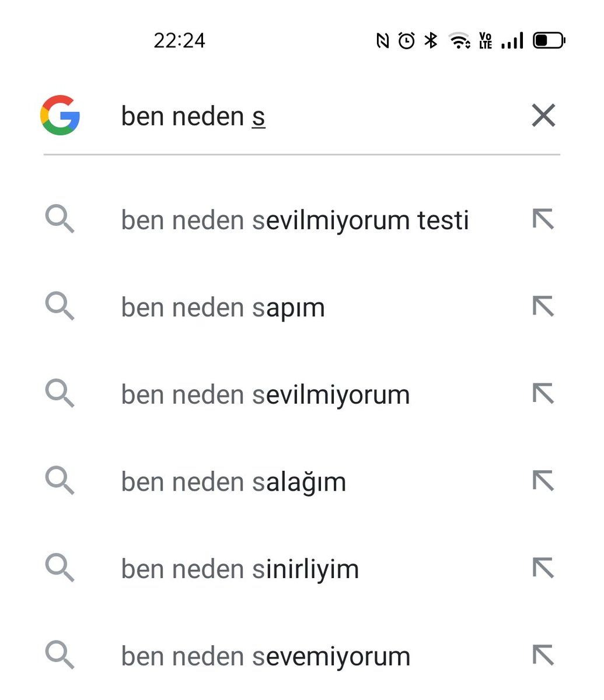Tap the Google logo icon

click(60, 116)
